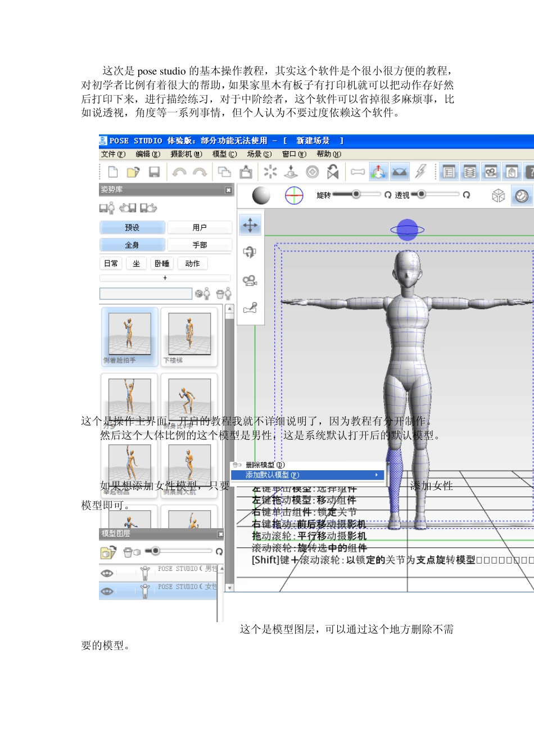
Task: Choose 删除模型 in the context menu
Action: coord(308,465)
